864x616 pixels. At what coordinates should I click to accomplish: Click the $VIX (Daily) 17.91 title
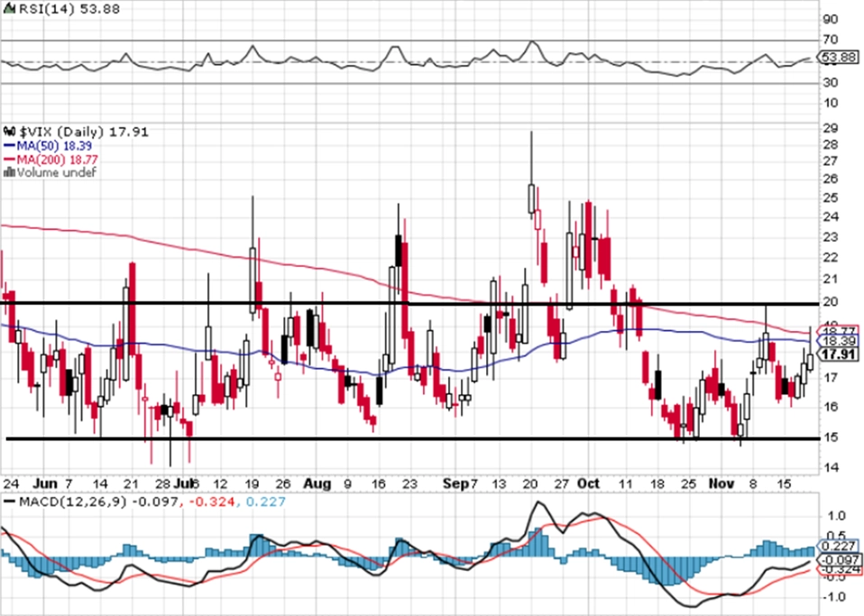pyautogui.click(x=84, y=133)
